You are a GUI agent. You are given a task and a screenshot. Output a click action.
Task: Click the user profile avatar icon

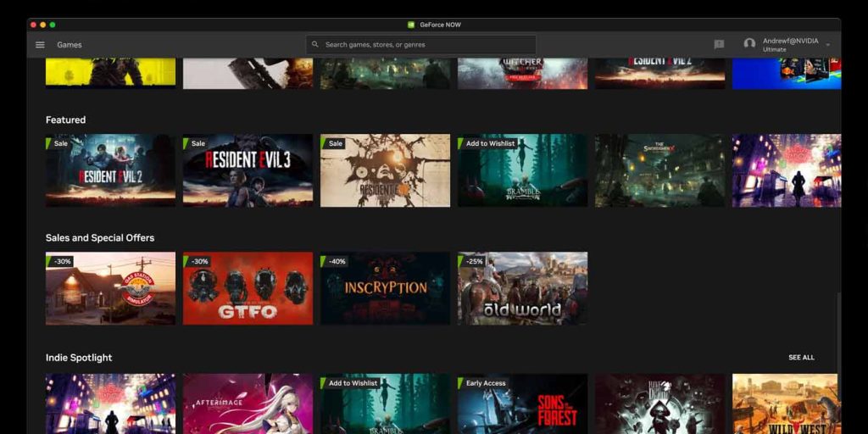tap(749, 44)
